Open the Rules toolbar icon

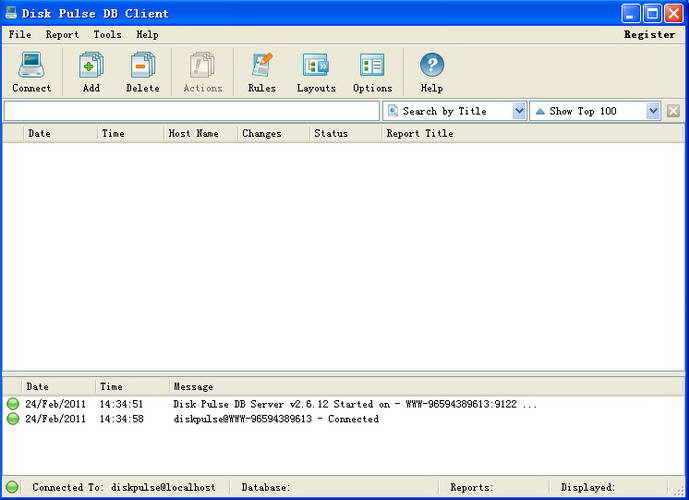(262, 65)
